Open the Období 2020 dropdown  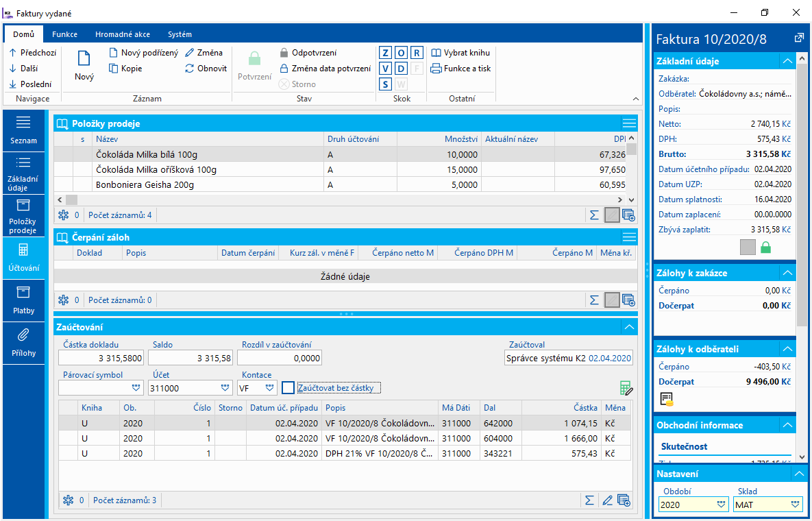pyautogui.click(x=721, y=505)
